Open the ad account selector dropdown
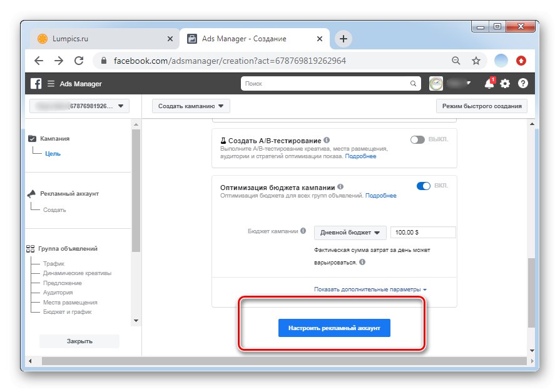 click(x=79, y=106)
